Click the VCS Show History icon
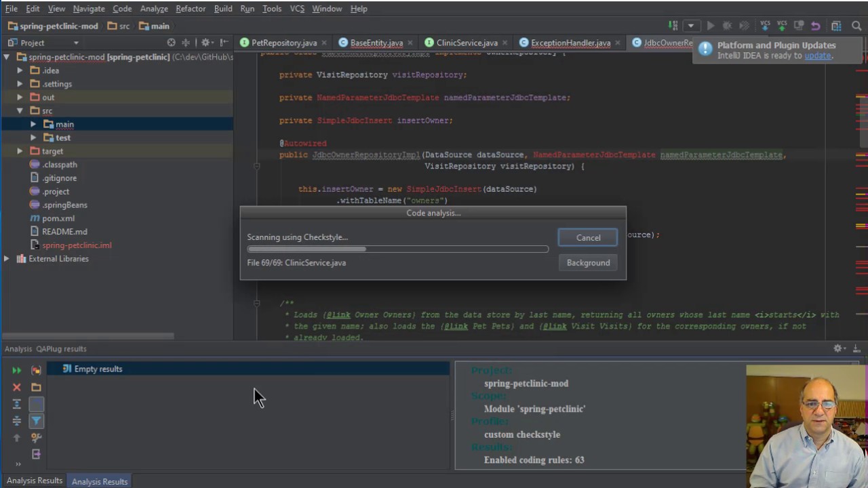Viewport: 868px width, 488px height. click(799, 26)
